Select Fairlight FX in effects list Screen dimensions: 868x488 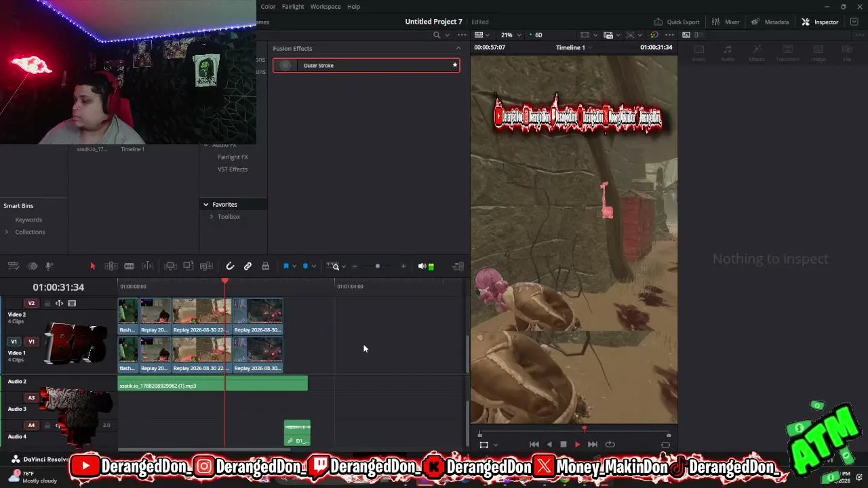coord(233,157)
